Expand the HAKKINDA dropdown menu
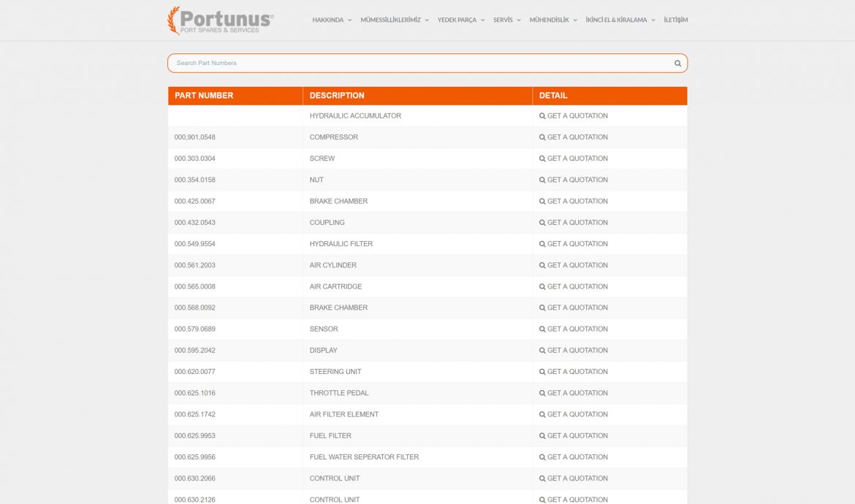Image resolution: width=855 pixels, height=504 pixels. tap(332, 20)
